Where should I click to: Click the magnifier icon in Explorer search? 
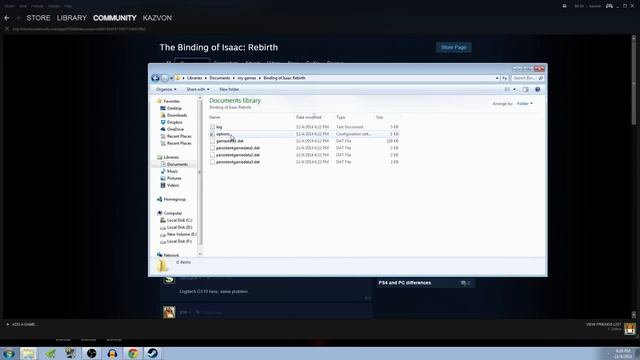tap(540, 78)
